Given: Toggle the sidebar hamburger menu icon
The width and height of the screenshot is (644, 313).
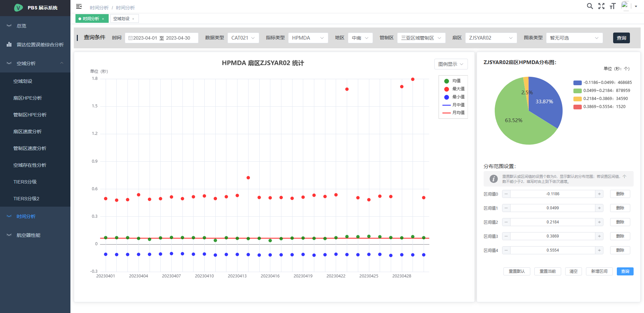Looking at the screenshot, I should pos(79,6).
